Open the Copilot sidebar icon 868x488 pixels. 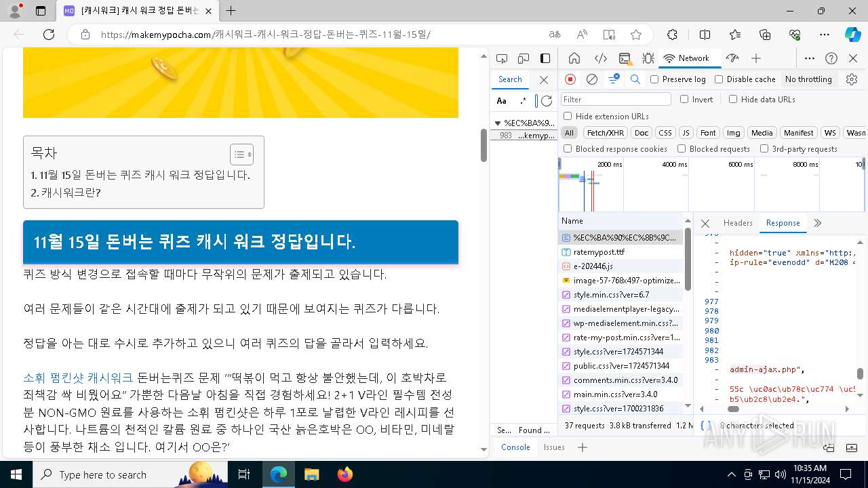[852, 35]
